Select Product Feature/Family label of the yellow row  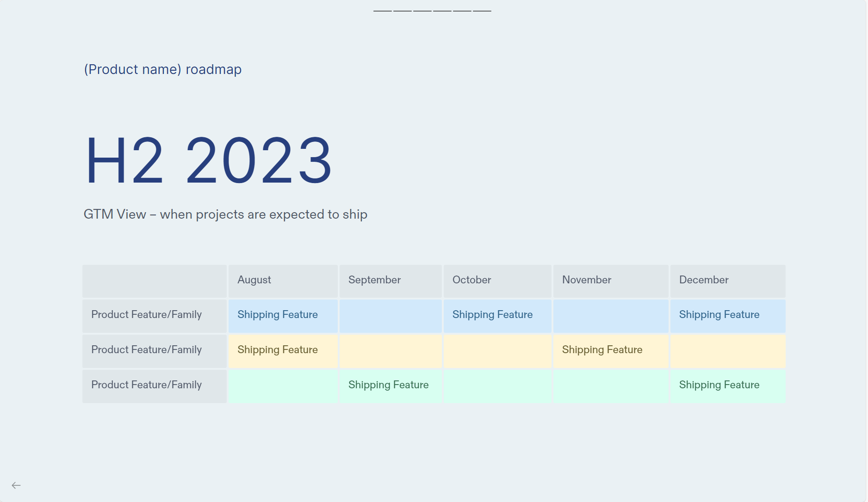pyautogui.click(x=155, y=351)
